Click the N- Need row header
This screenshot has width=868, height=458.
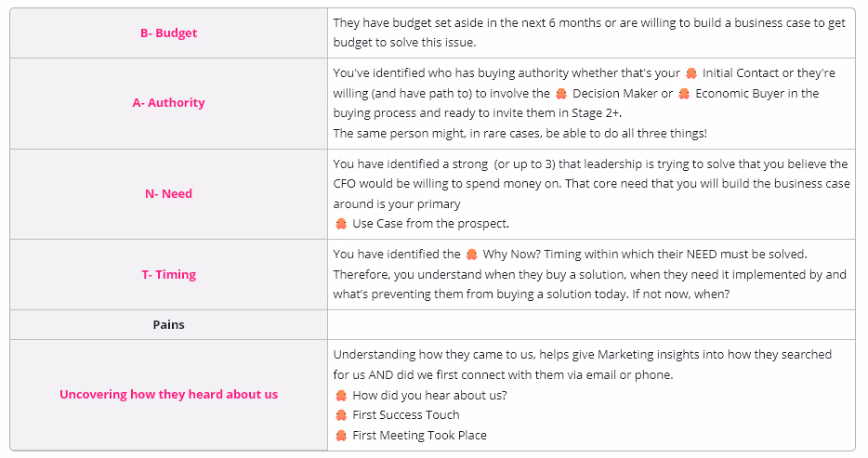pyautogui.click(x=168, y=193)
